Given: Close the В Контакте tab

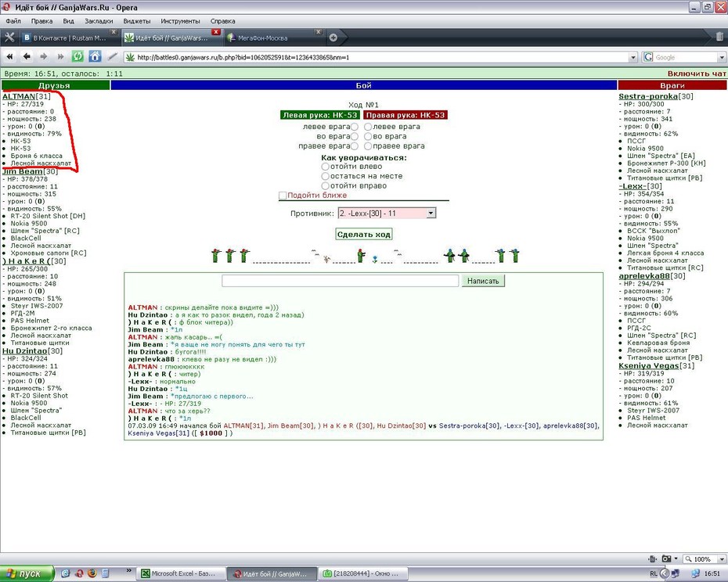Looking at the screenshot, I should coord(113,31).
